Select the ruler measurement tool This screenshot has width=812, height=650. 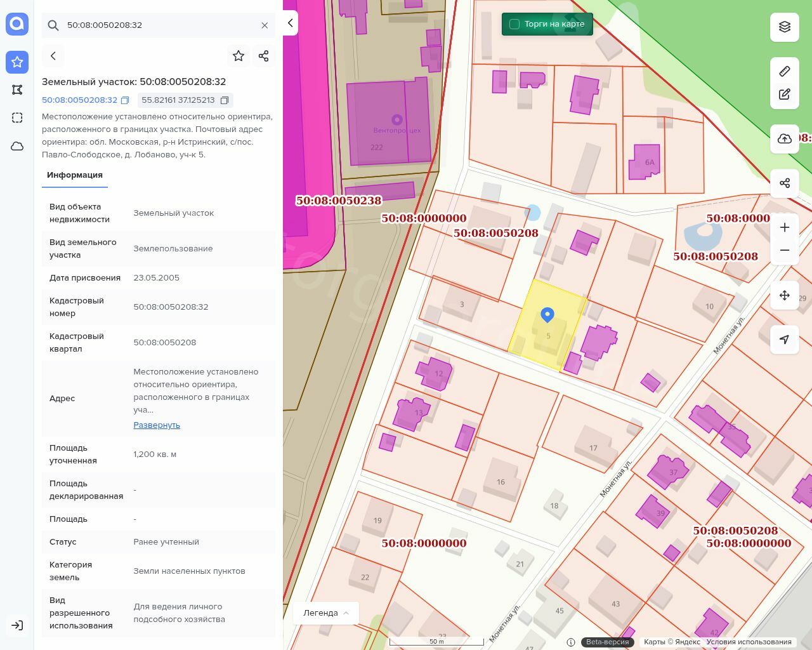785,71
